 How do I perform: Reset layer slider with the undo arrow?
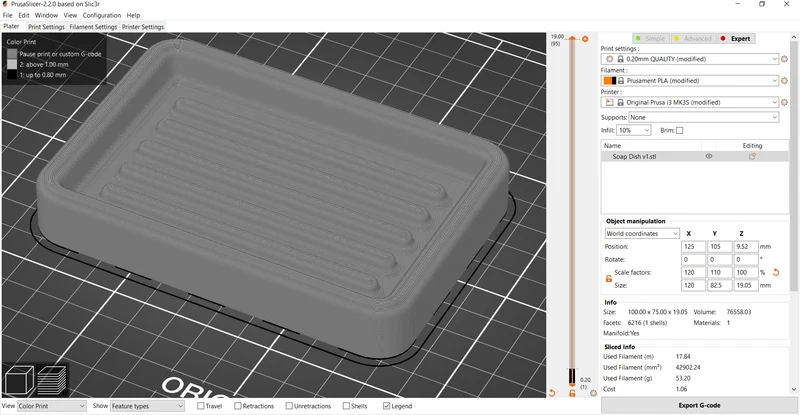point(552,393)
